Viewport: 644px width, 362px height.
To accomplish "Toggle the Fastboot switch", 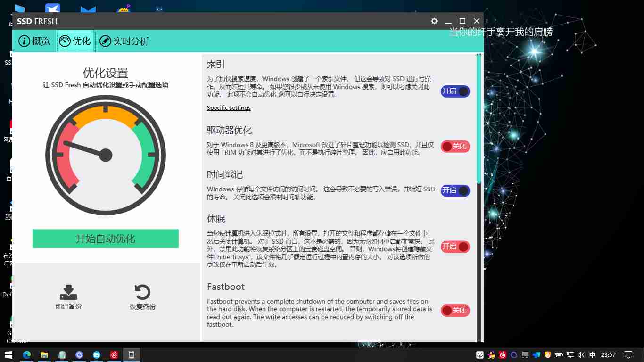I will 455,310.
